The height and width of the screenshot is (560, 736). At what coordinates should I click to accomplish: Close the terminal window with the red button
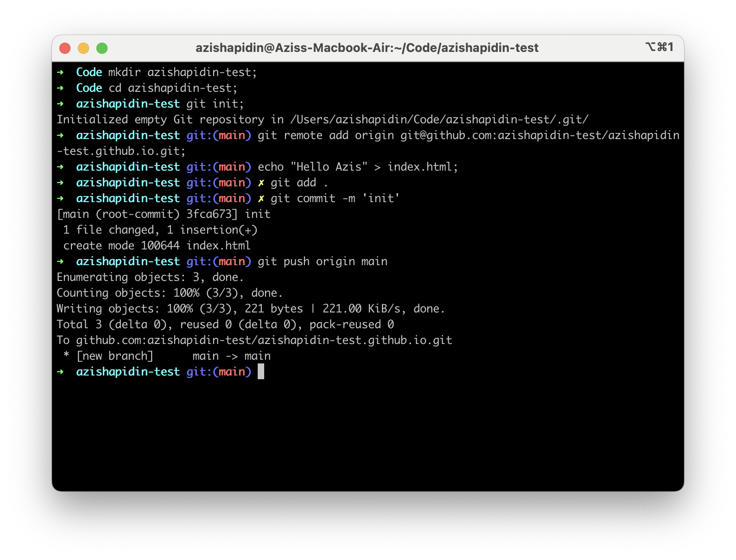pos(65,48)
